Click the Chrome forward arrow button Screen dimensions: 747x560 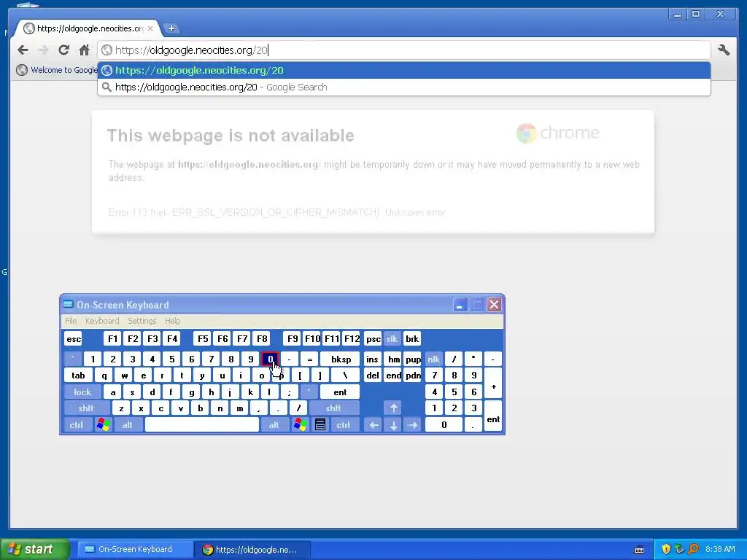pos(43,50)
